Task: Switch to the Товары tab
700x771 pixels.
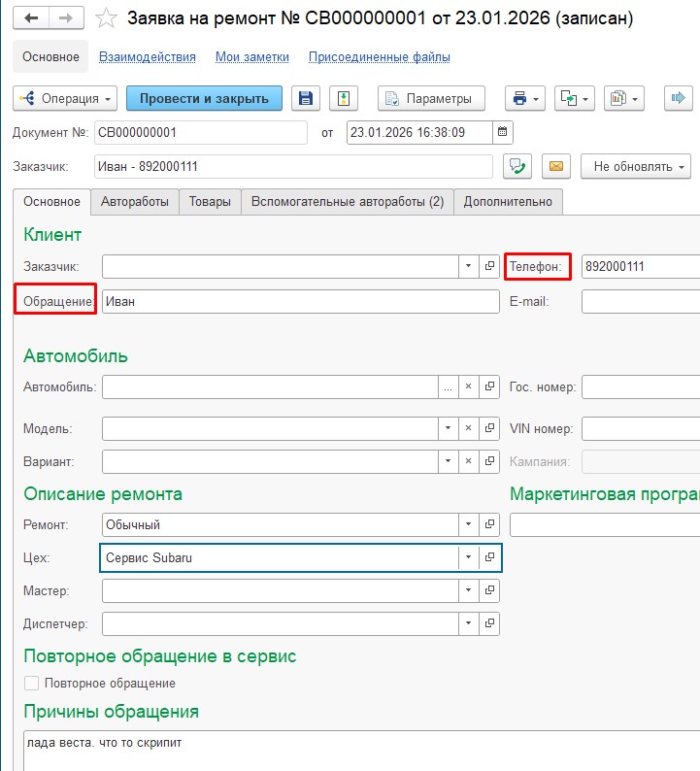Action: (210, 202)
